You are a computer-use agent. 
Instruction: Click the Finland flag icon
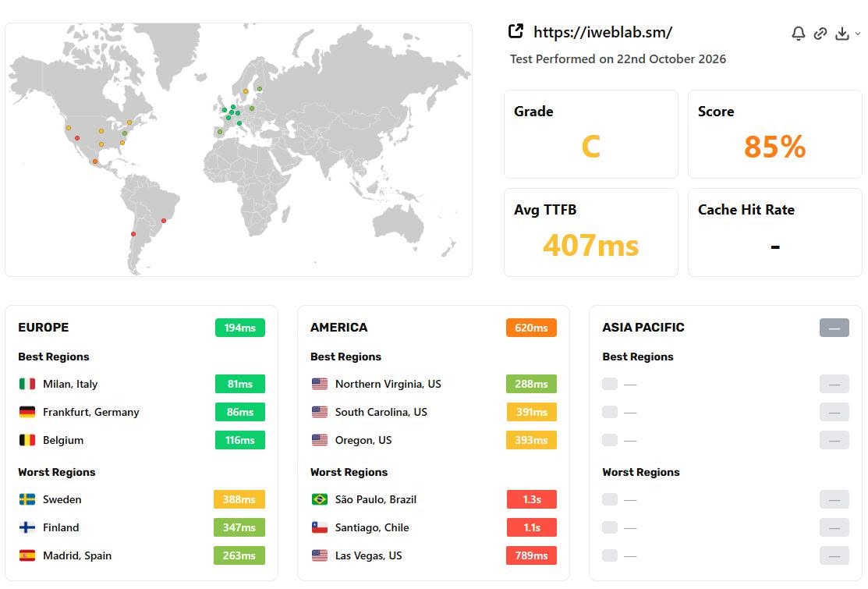(x=27, y=527)
